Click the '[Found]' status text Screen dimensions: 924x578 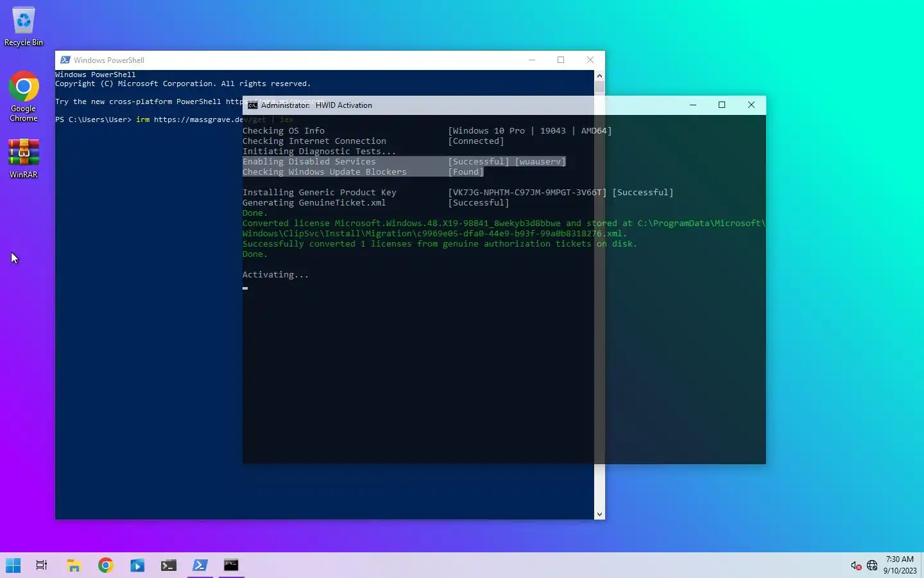[x=466, y=171]
